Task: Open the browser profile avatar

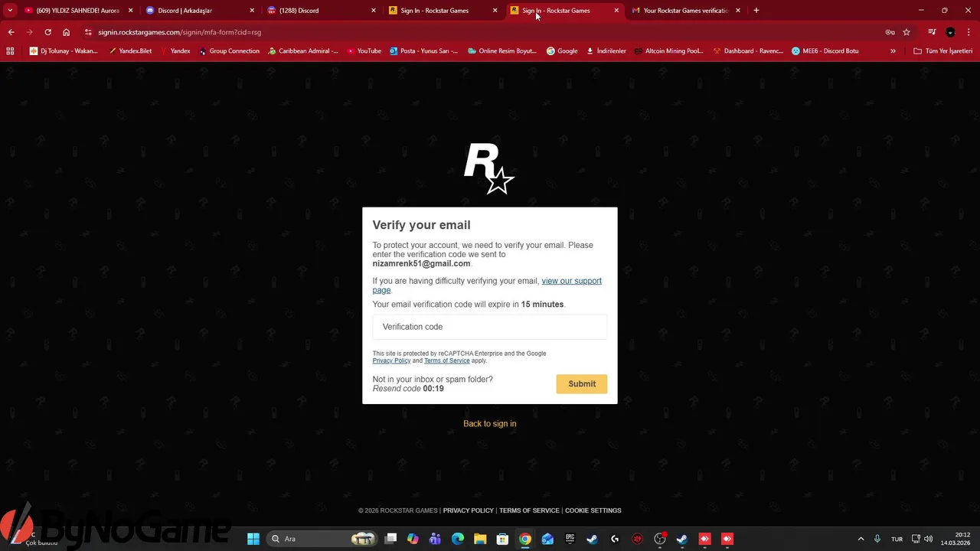Action: [950, 32]
